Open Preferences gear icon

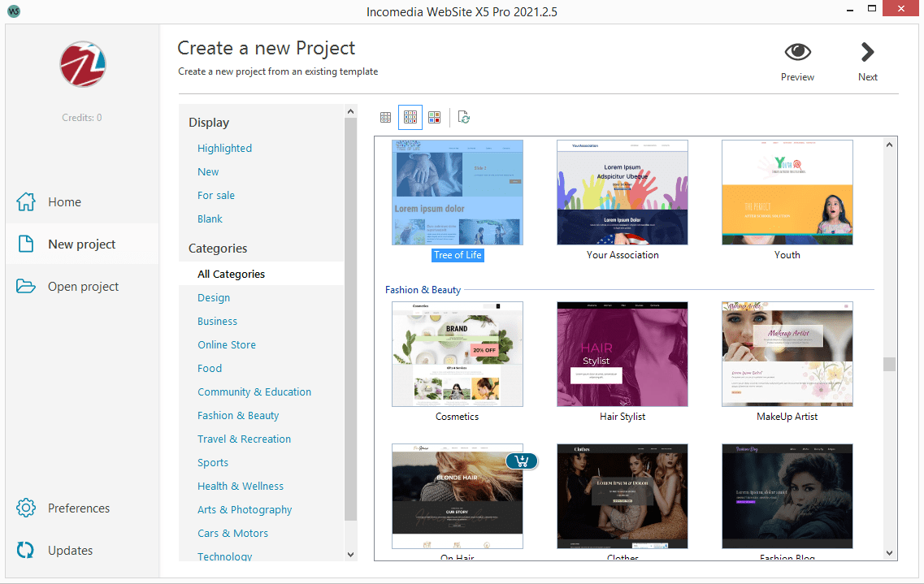(26, 508)
